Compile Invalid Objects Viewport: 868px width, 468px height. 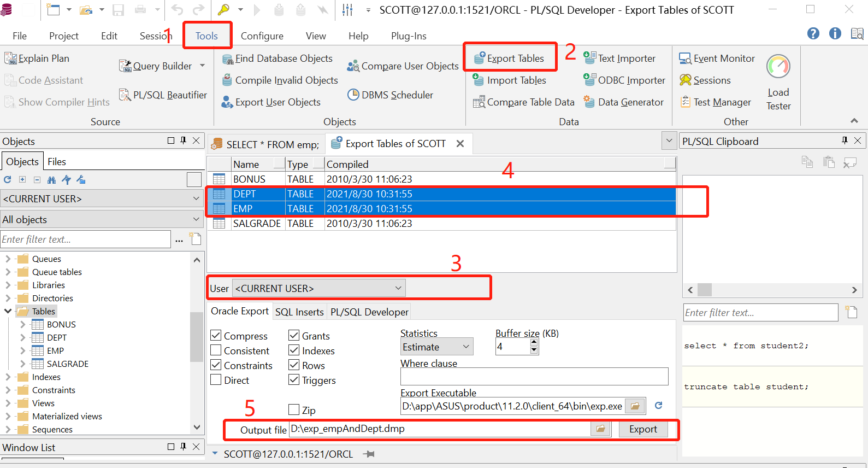click(x=280, y=80)
